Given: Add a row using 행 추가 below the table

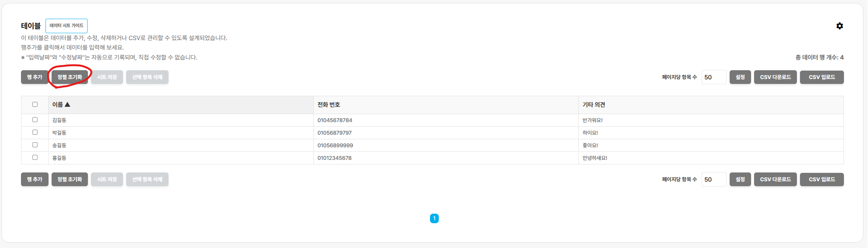Looking at the screenshot, I should (34, 179).
